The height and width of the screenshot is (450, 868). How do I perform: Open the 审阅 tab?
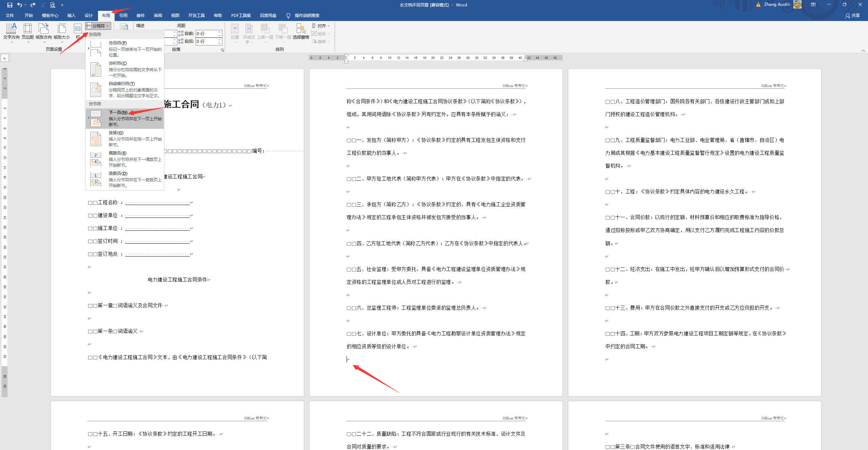[158, 15]
